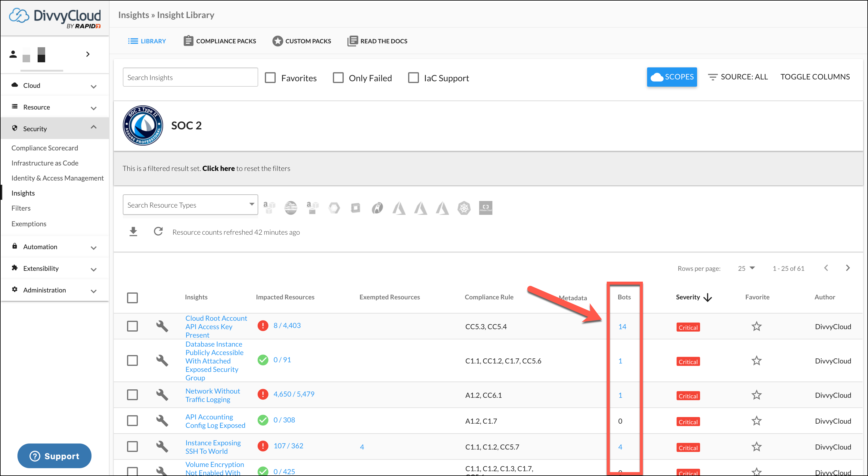Open Instance Exposing SSH To World insight
Screen dimensions: 868x476
(213, 447)
